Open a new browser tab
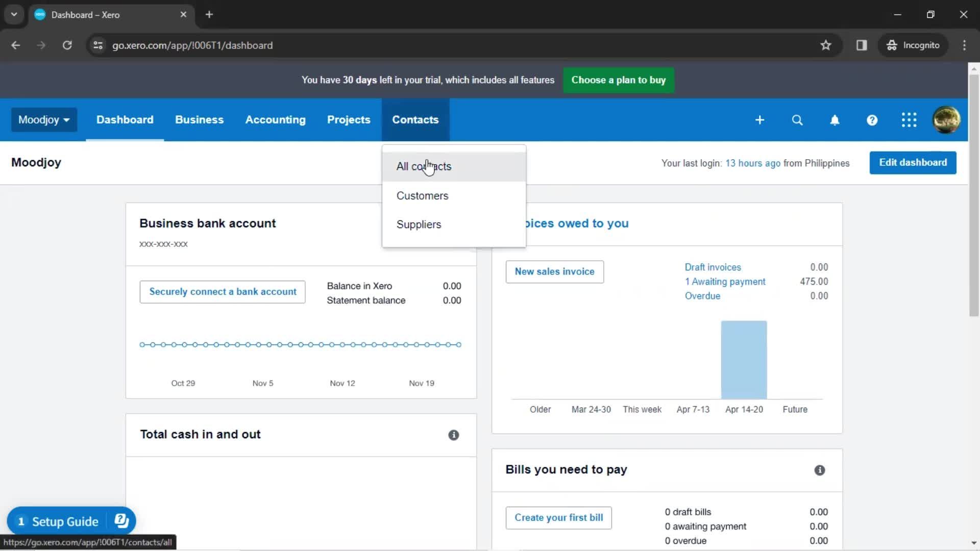980x551 pixels. click(x=209, y=15)
